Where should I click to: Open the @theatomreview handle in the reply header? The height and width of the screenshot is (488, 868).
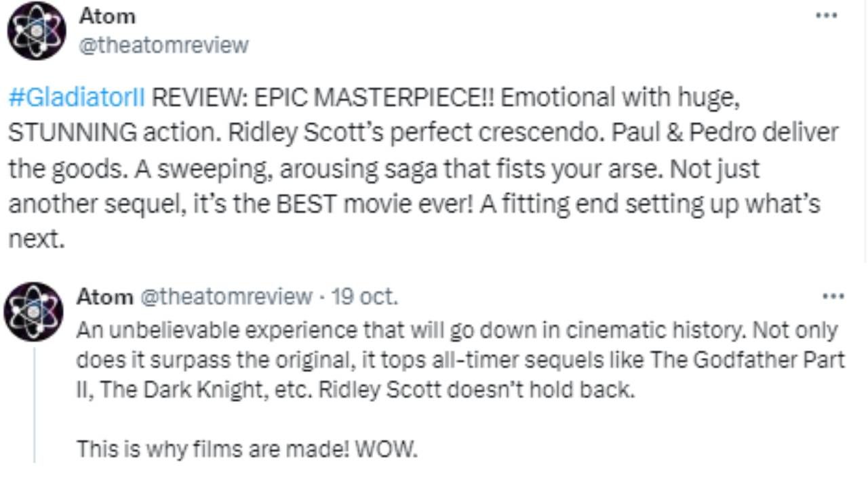pyautogui.click(x=226, y=296)
